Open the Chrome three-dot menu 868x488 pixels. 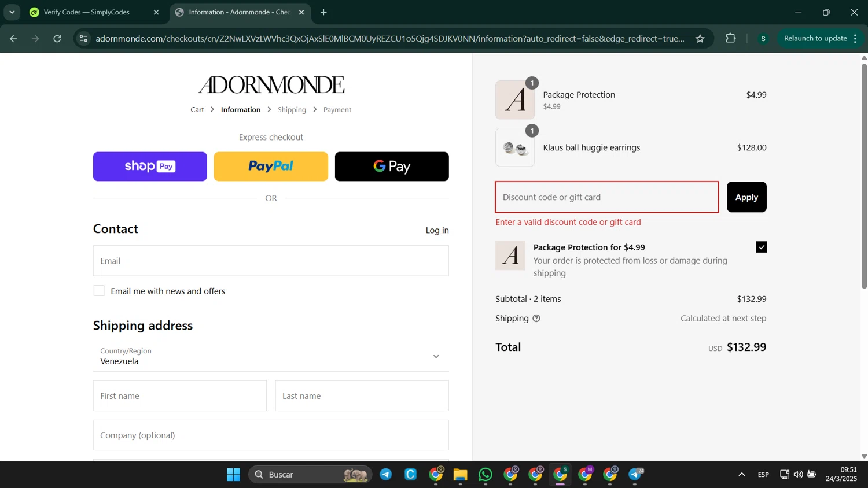855,39
